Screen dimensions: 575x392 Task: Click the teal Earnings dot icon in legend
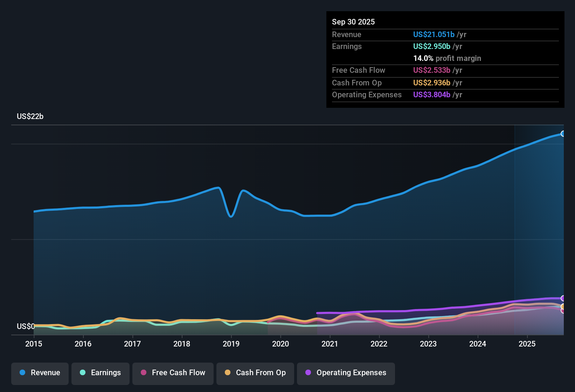tap(83, 373)
